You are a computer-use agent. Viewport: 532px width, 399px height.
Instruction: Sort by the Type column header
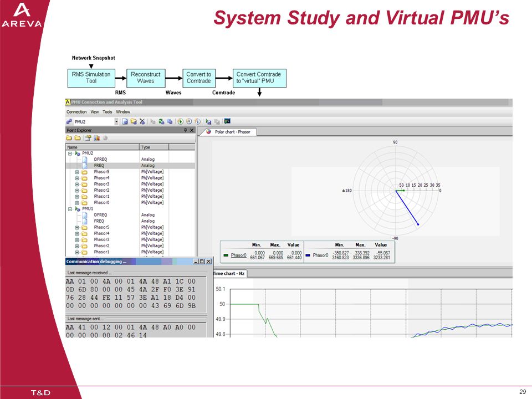(154, 147)
